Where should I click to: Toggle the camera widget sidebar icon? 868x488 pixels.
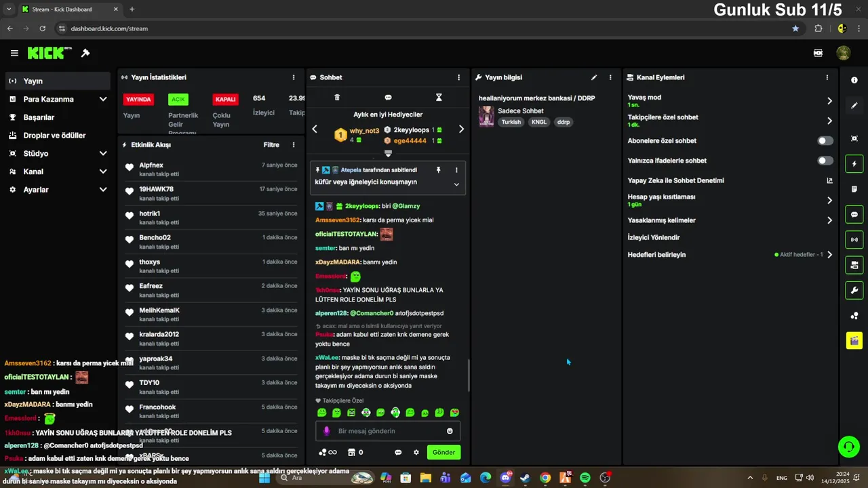click(854, 265)
